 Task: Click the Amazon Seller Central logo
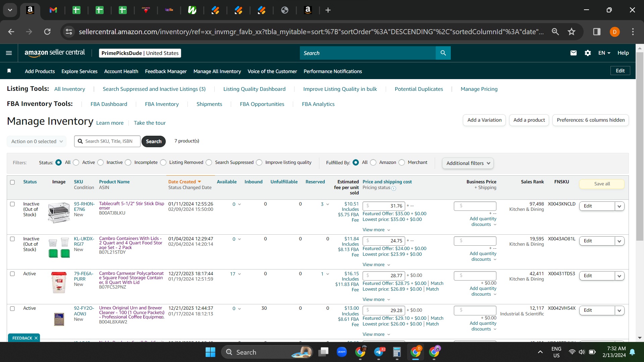click(x=55, y=53)
